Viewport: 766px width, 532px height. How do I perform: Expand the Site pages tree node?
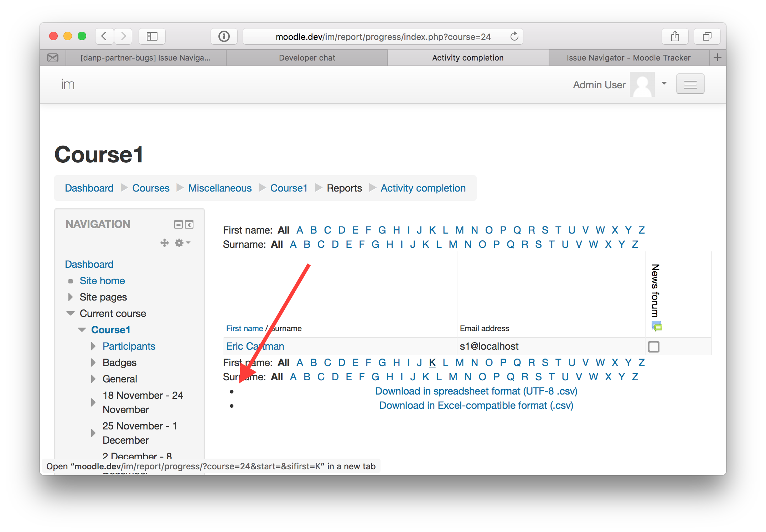tap(71, 297)
